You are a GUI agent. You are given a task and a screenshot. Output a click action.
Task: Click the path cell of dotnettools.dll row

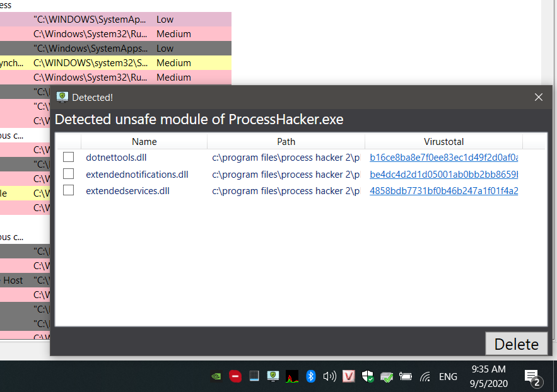pos(286,158)
